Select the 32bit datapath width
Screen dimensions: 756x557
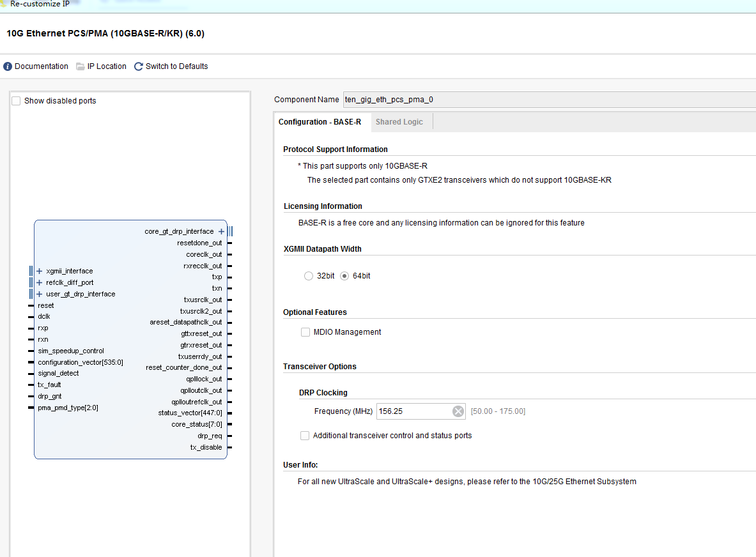pyautogui.click(x=309, y=276)
